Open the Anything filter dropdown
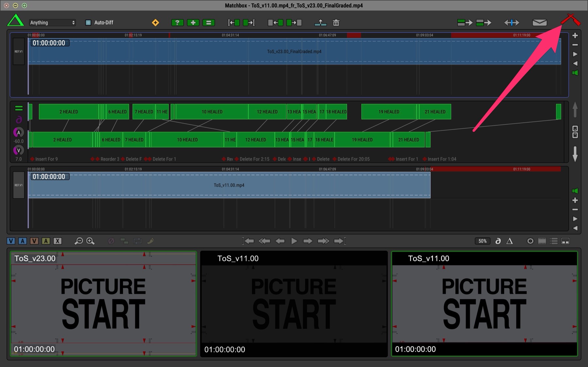 click(52, 23)
